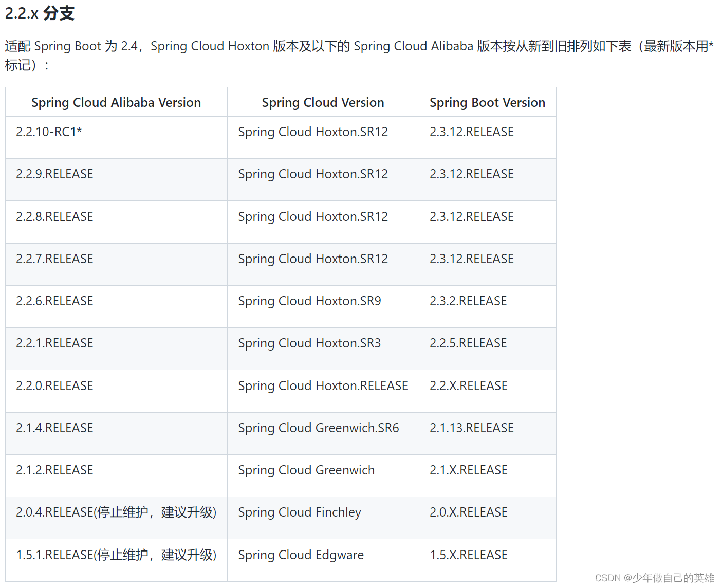
Task: Click the 'Spring Cloud Finchley' cell
Action: tap(323, 518)
